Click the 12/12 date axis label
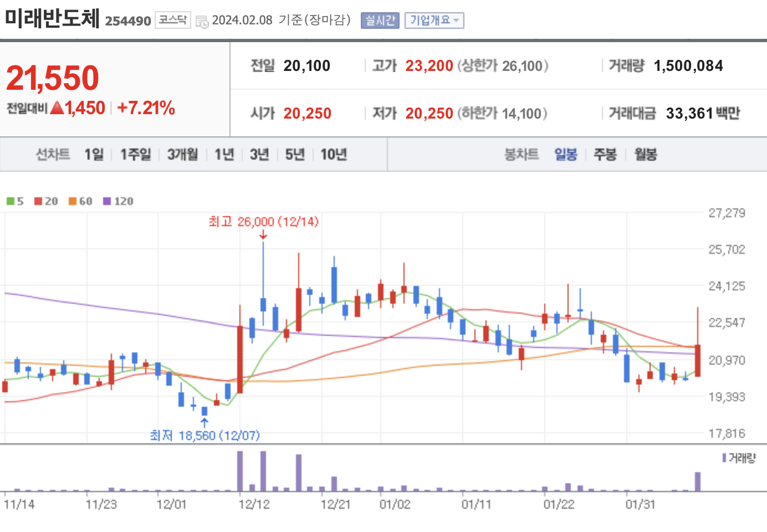 click(x=254, y=504)
